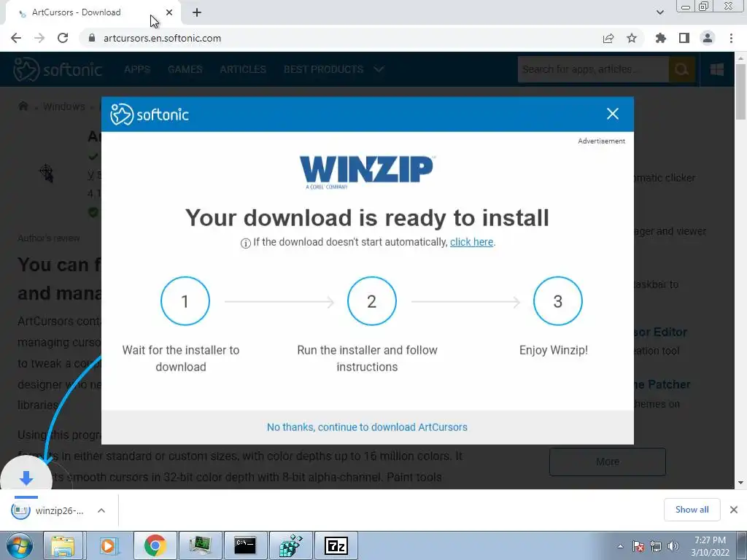Click the browser back arrow
Screen dimensions: 747x560
click(x=16, y=38)
